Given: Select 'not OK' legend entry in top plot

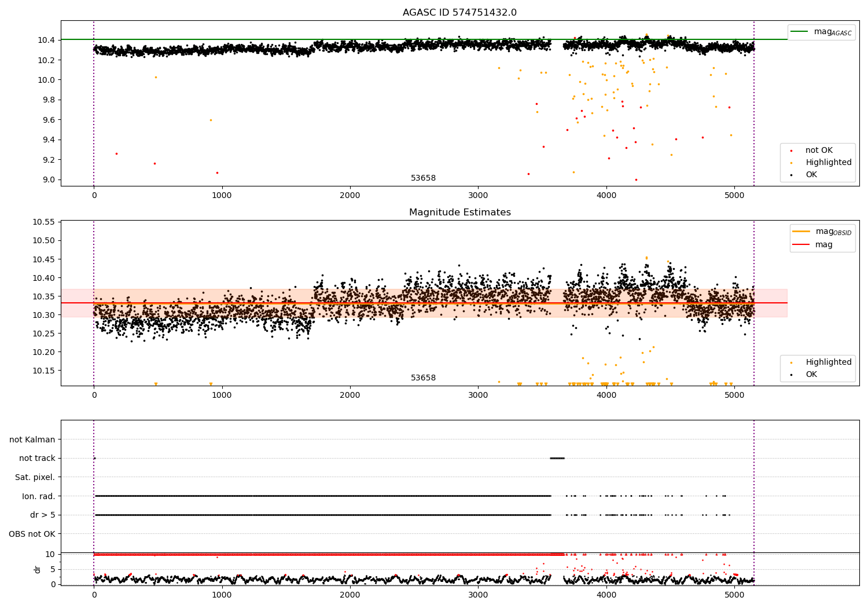Looking at the screenshot, I should (x=819, y=151).
